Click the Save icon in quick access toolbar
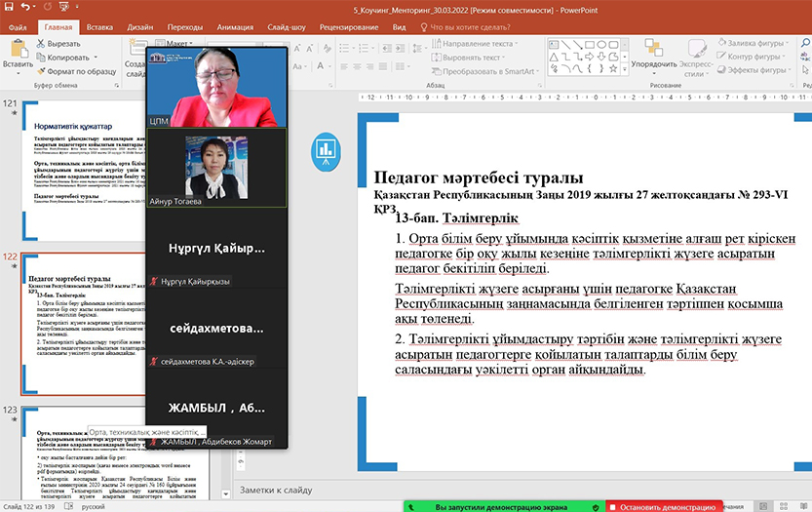The image size is (812, 512). pos(8,9)
